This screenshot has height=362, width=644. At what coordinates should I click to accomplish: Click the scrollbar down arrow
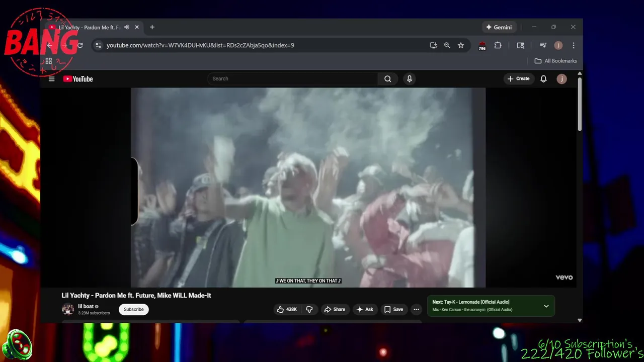point(580,320)
